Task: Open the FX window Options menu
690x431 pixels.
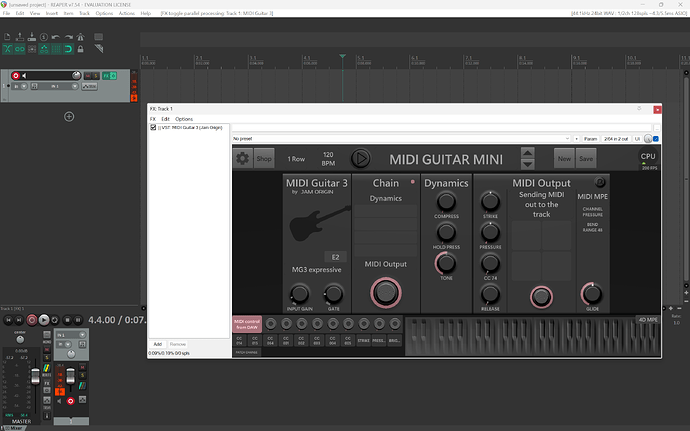Action: [x=184, y=118]
